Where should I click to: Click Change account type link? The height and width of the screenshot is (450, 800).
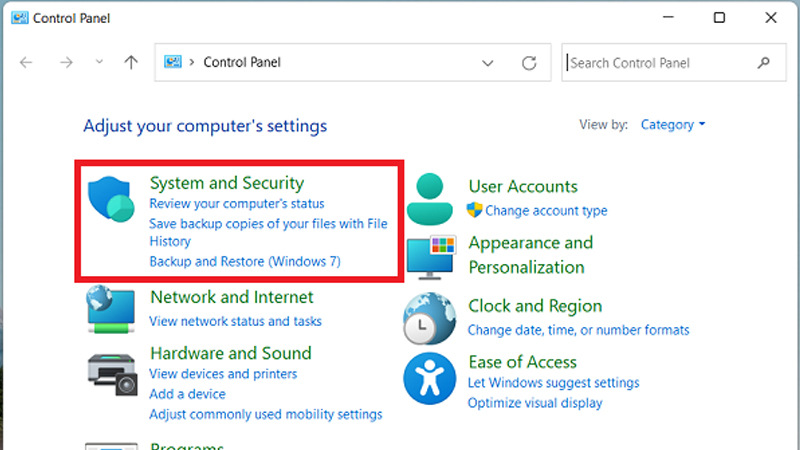click(x=546, y=211)
